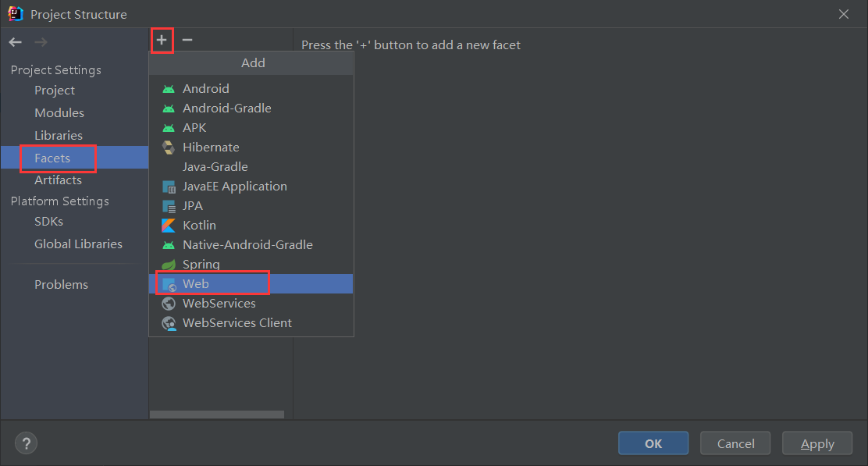Open the help question mark button
Viewport: 868px width, 466px height.
[26, 443]
